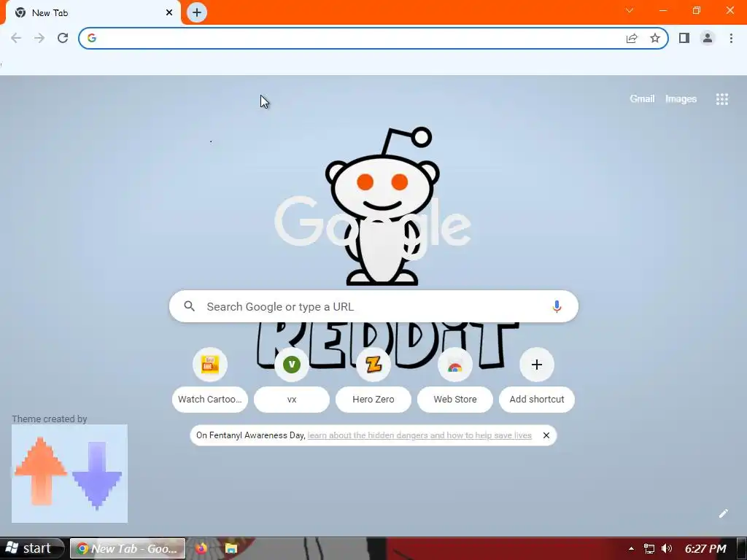Expand the tab search chevron
The height and width of the screenshot is (560, 747).
(630, 10)
